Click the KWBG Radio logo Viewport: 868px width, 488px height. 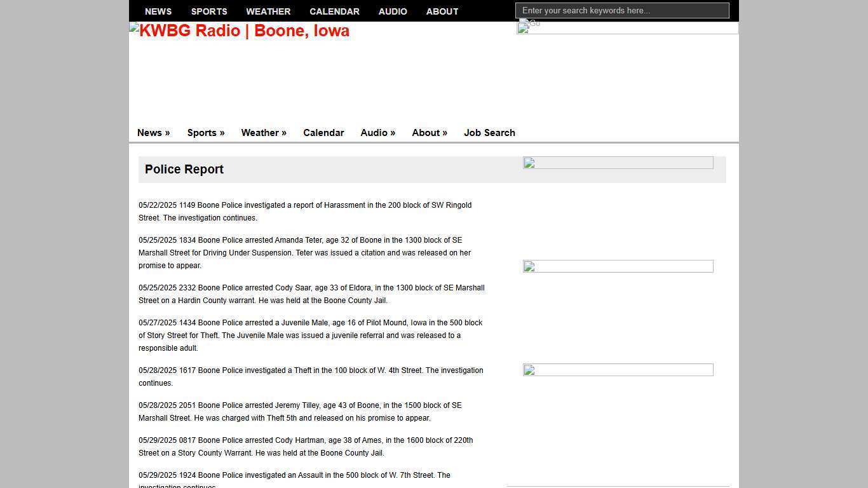pyautogui.click(x=239, y=30)
